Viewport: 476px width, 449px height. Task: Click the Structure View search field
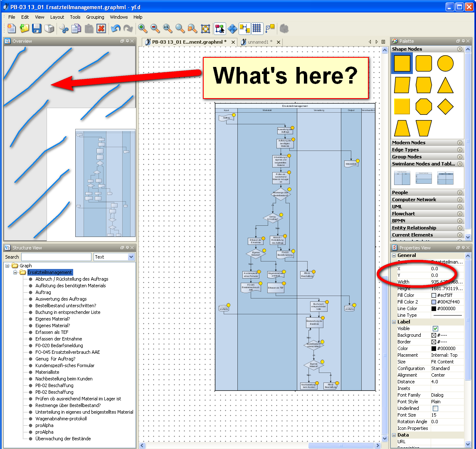[x=56, y=257]
